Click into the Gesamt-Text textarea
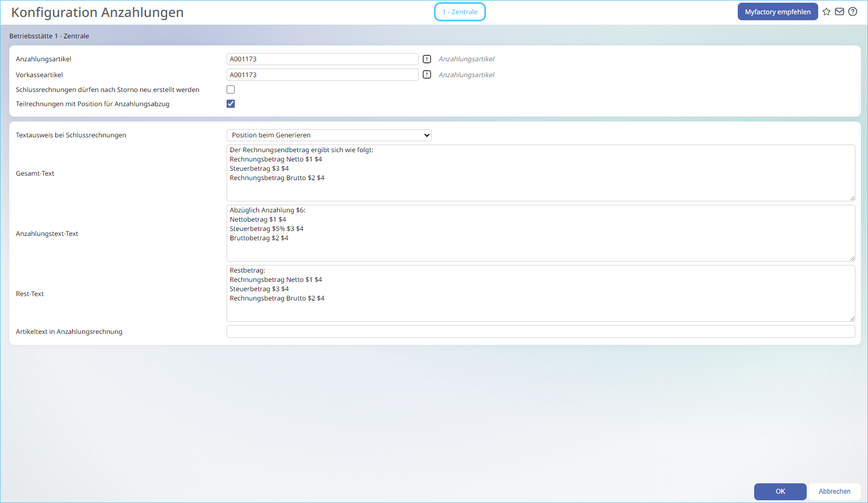Image resolution: width=868 pixels, height=503 pixels. pyautogui.click(x=541, y=173)
